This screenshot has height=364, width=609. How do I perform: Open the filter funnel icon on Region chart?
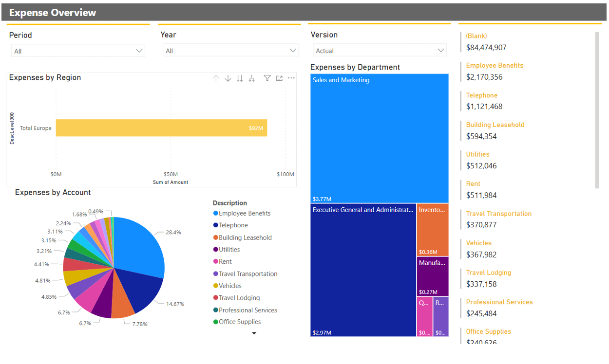pos(267,78)
